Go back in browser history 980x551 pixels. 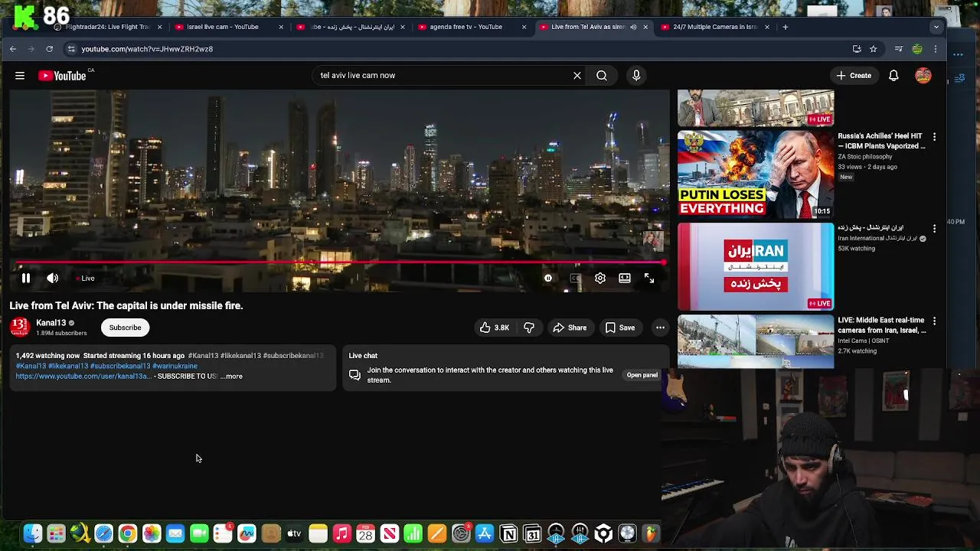(13, 49)
